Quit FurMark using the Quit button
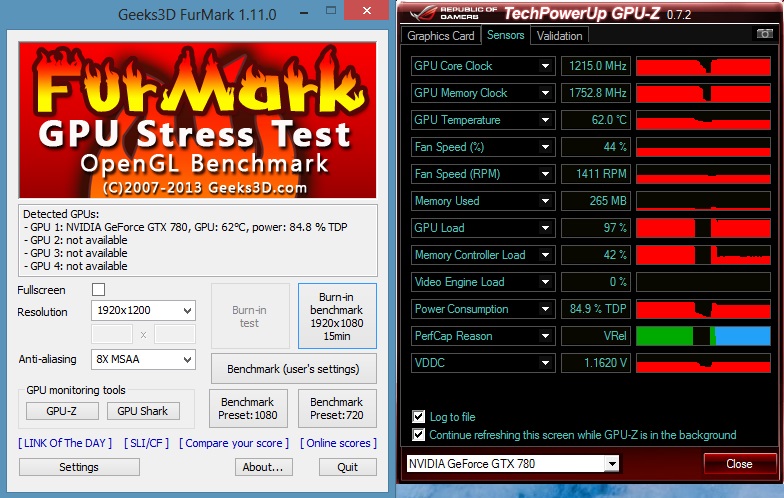Image resolution: width=784 pixels, height=498 pixels. tap(348, 467)
